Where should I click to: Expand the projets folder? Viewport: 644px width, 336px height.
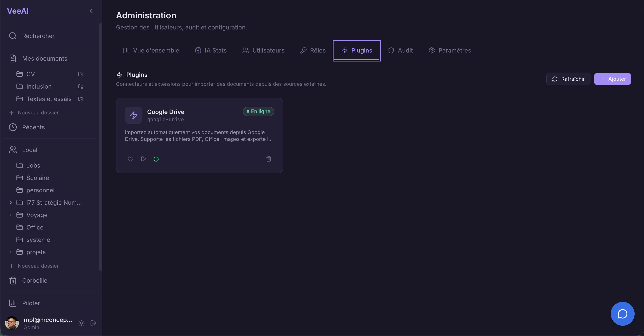pos(10,252)
